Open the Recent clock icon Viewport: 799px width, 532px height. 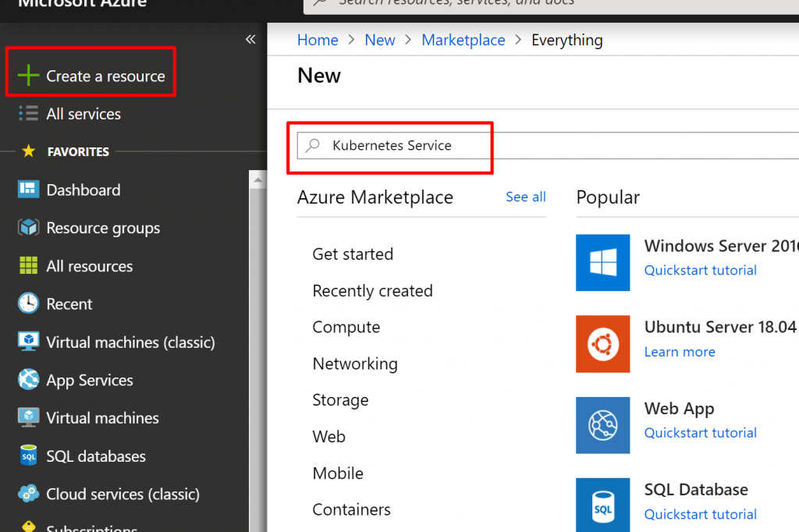pyautogui.click(x=28, y=303)
